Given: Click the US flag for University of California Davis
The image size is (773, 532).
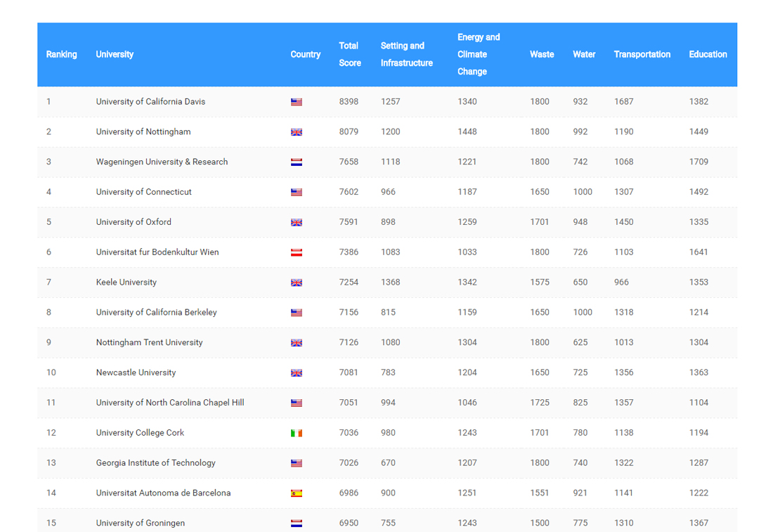Looking at the screenshot, I should tap(297, 102).
